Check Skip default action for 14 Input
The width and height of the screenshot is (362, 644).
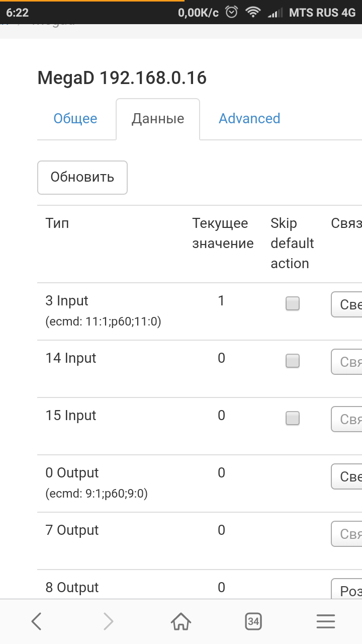[x=292, y=361]
